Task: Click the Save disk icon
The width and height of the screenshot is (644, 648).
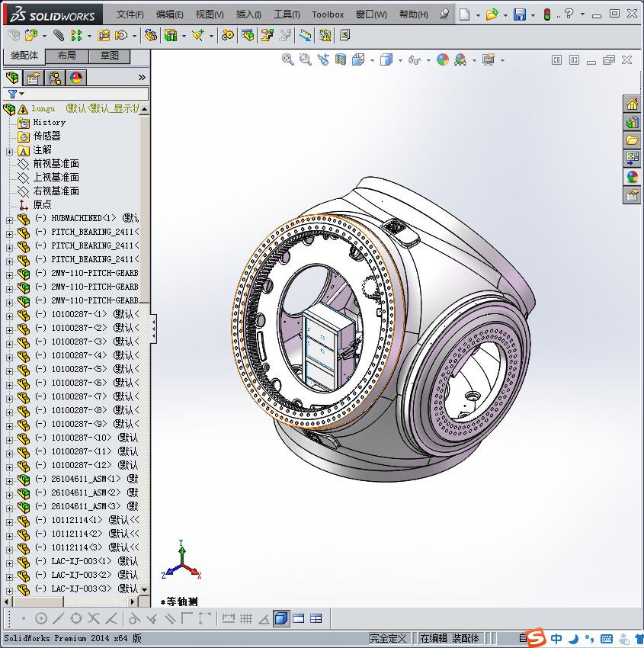Action: click(x=519, y=14)
